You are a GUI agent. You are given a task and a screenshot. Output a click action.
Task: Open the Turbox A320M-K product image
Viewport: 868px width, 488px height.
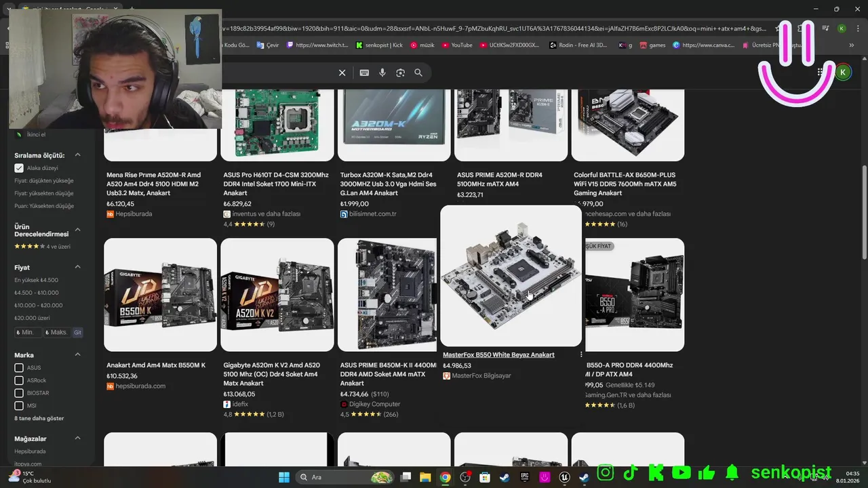click(394, 125)
